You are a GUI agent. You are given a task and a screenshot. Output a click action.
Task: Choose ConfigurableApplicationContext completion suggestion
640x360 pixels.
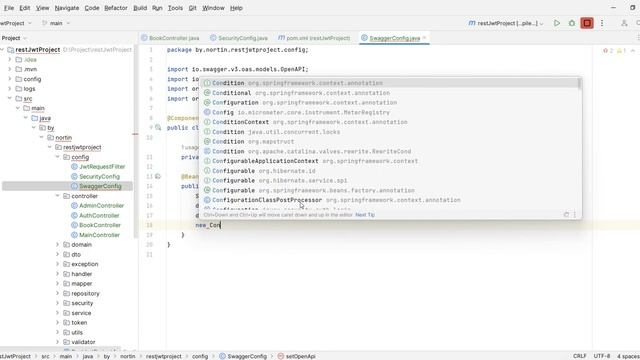click(390, 161)
